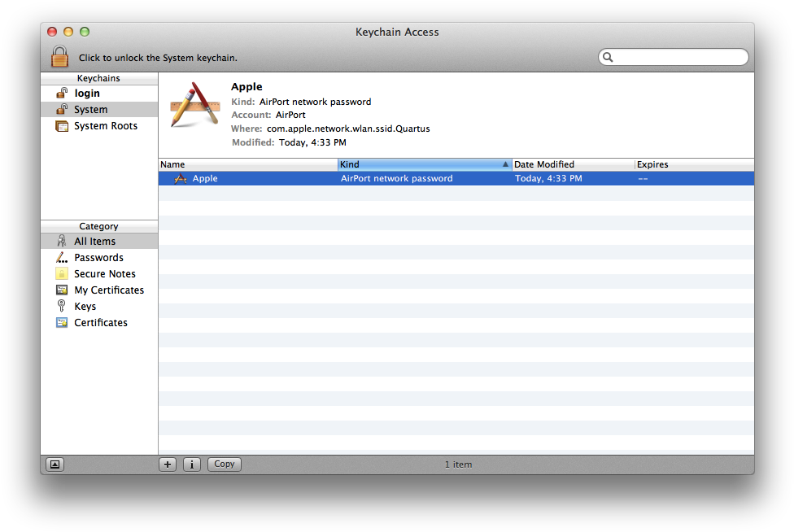Image resolution: width=794 pixels, height=532 pixels.
Task: Select the Passwords category
Action: point(98,258)
